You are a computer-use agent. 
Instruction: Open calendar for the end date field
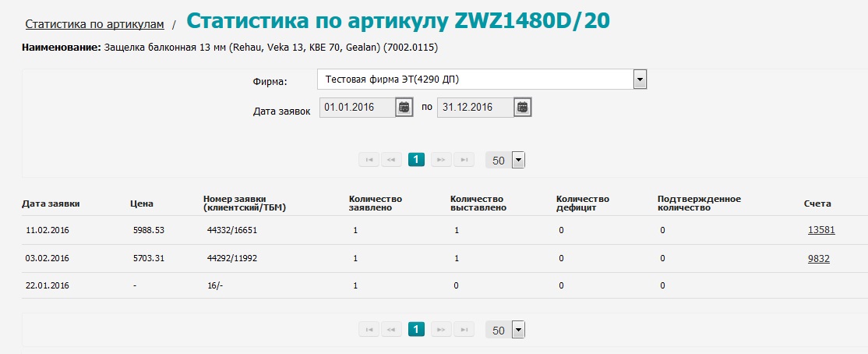[523, 108]
